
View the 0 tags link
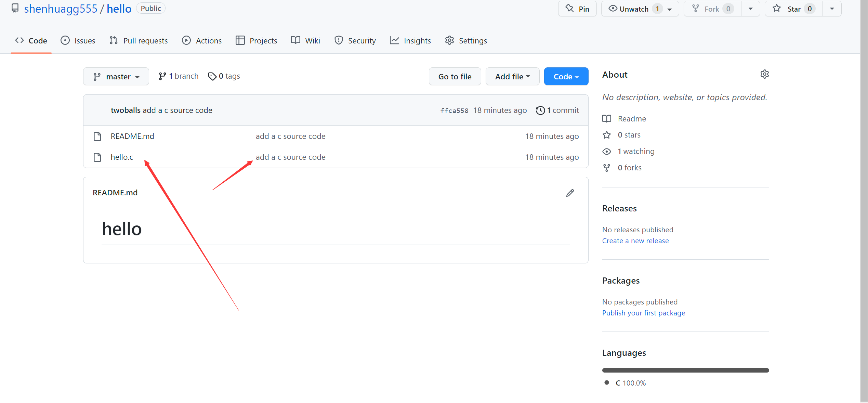(x=224, y=76)
